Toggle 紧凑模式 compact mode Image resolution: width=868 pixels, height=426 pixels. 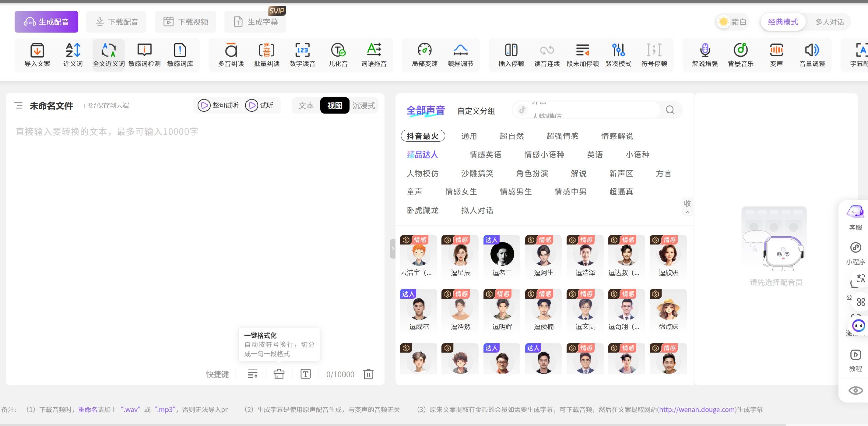(618, 55)
